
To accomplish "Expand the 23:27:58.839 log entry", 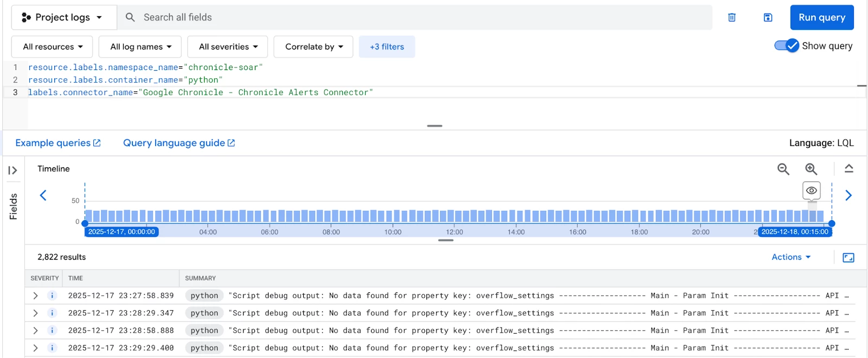I will (35, 296).
